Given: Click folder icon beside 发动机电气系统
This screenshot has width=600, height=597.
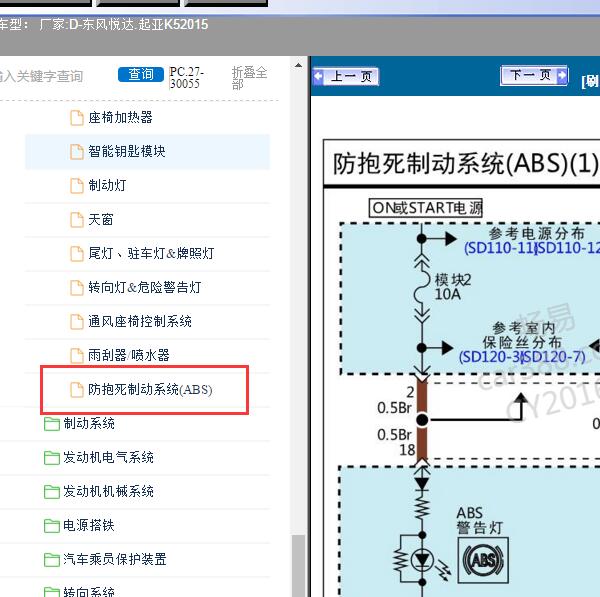Looking at the screenshot, I should (52, 458).
